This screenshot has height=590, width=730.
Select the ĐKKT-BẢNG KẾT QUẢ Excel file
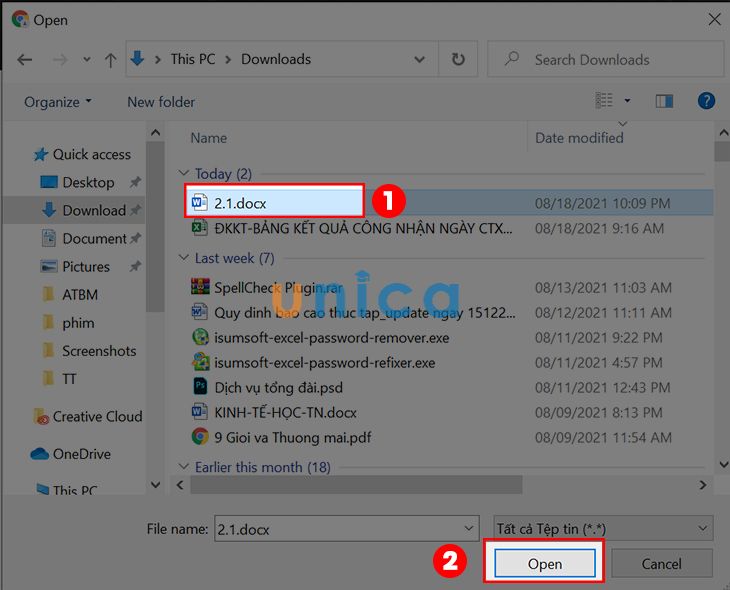363,228
